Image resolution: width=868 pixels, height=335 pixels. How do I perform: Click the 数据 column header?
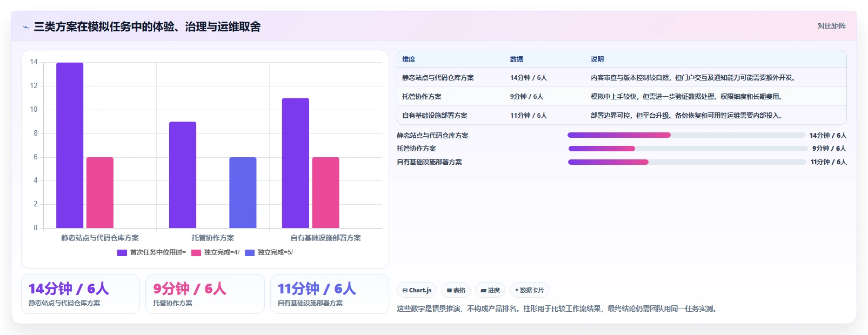point(517,59)
